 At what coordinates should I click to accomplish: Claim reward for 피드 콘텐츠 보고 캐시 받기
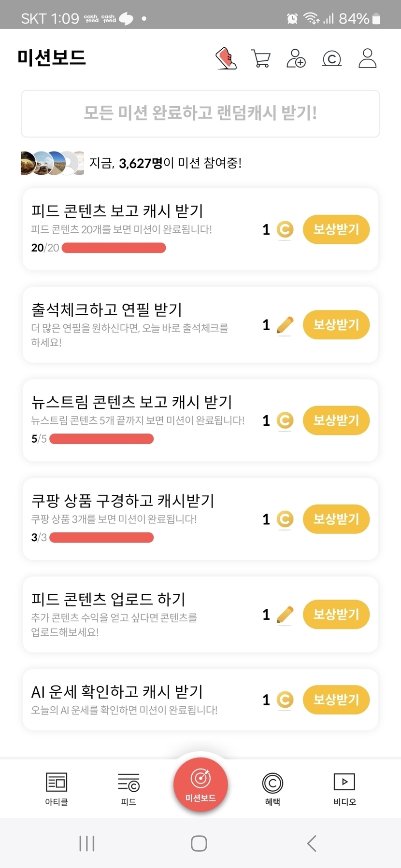(336, 229)
